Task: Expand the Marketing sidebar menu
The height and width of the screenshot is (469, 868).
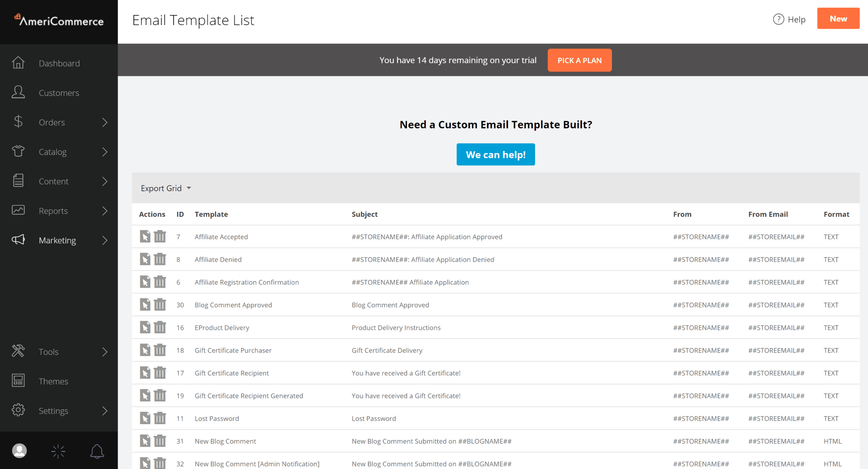Action: (x=58, y=240)
